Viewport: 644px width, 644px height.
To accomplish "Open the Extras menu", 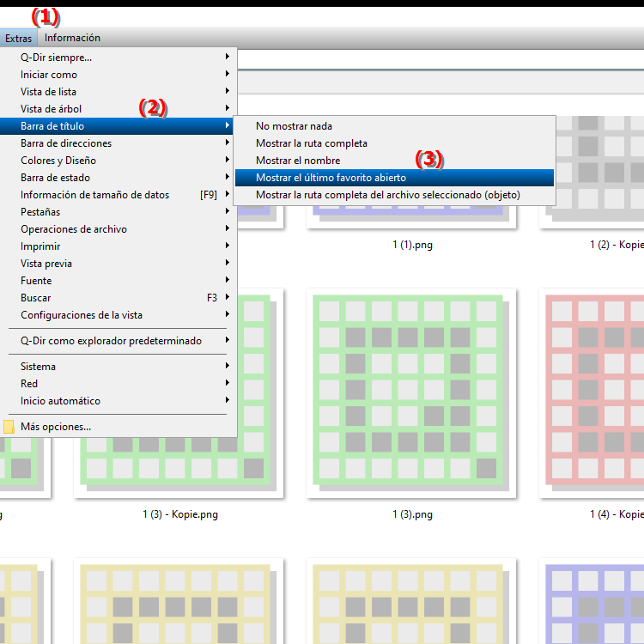I will tap(18, 38).
